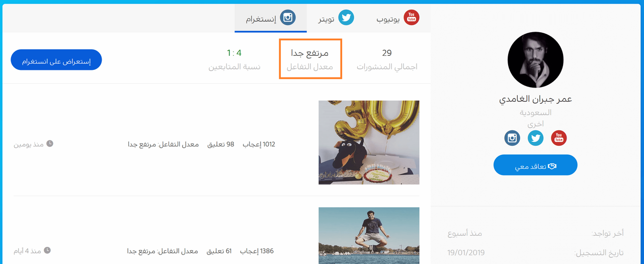The height and width of the screenshot is (264, 644).
Task: Click معدل التفاعل: مرتفع جدا on first post
Action: [163, 144]
